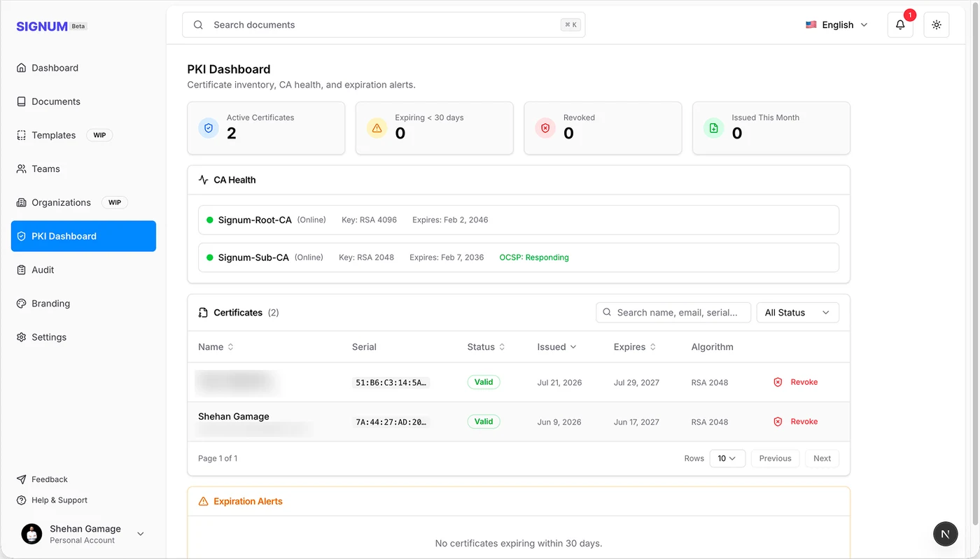The image size is (980, 559).
Task: Click the Jul 29, 2027 expiry date
Action: 636,383
